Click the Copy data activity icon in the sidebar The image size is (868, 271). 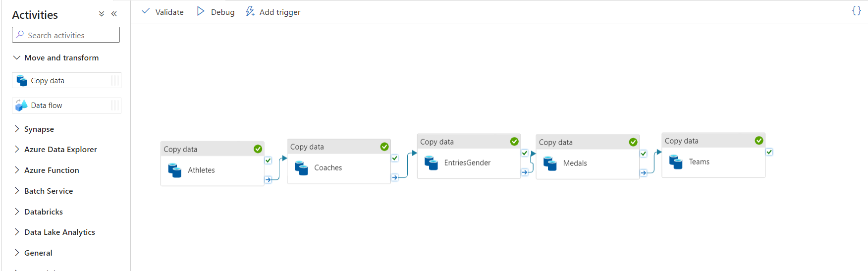(x=22, y=80)
